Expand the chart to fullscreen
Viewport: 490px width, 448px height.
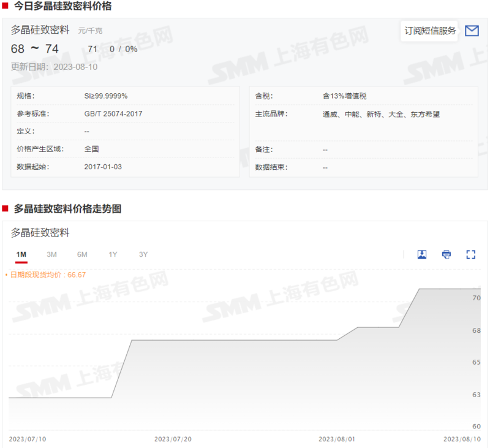470,254
